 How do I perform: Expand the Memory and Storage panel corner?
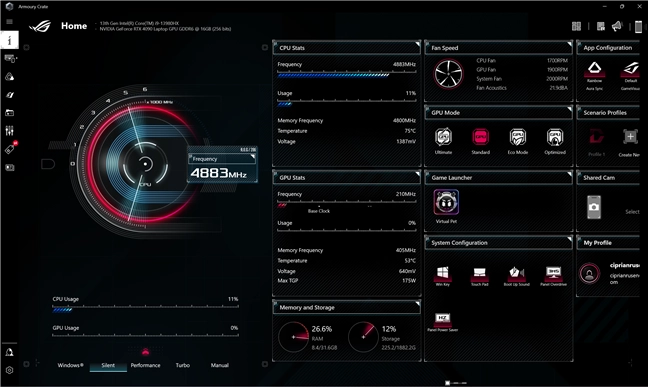417,304
